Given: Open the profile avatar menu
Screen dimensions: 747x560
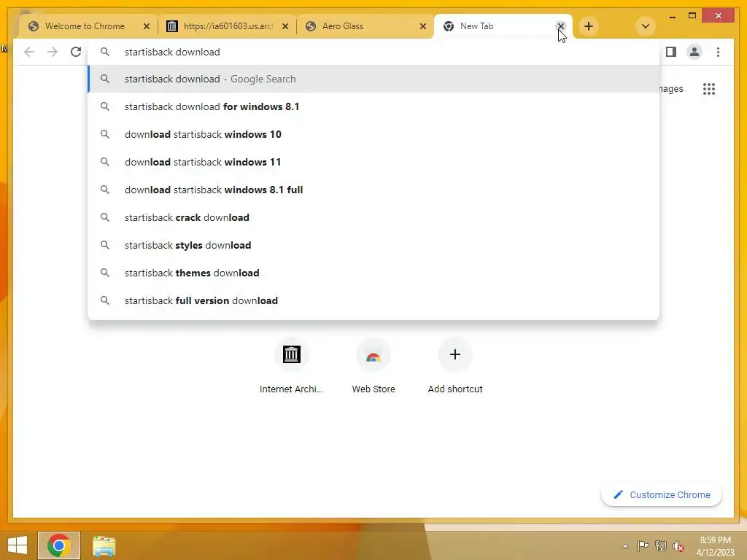Looking at the screenshot, I should [x=694, y=52].
